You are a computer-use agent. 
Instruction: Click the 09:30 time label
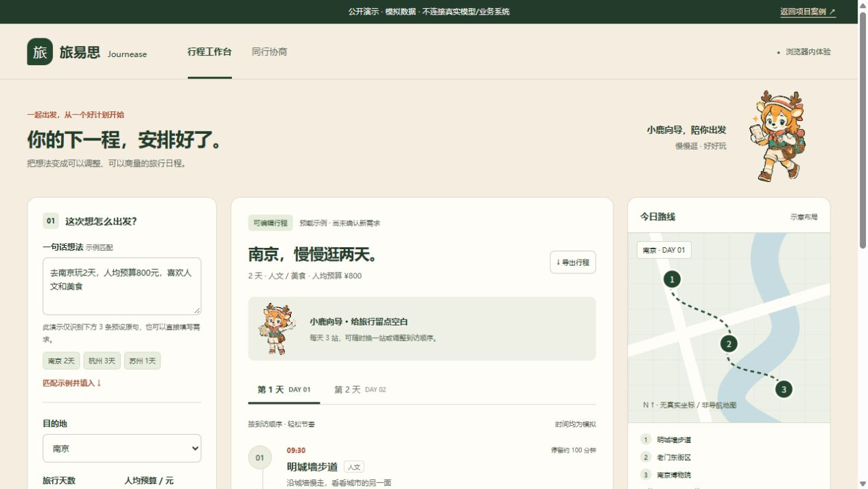tap(296, 451)
